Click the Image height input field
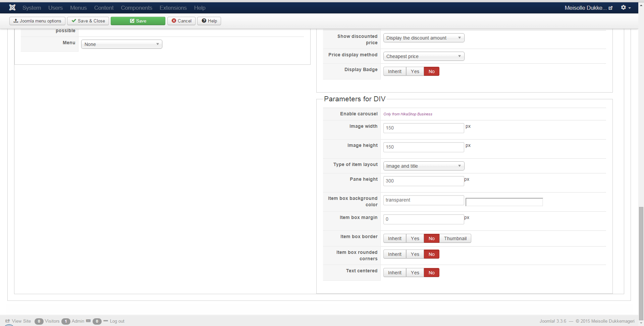The width and height of the screenshot is (644, 326). 424,147
